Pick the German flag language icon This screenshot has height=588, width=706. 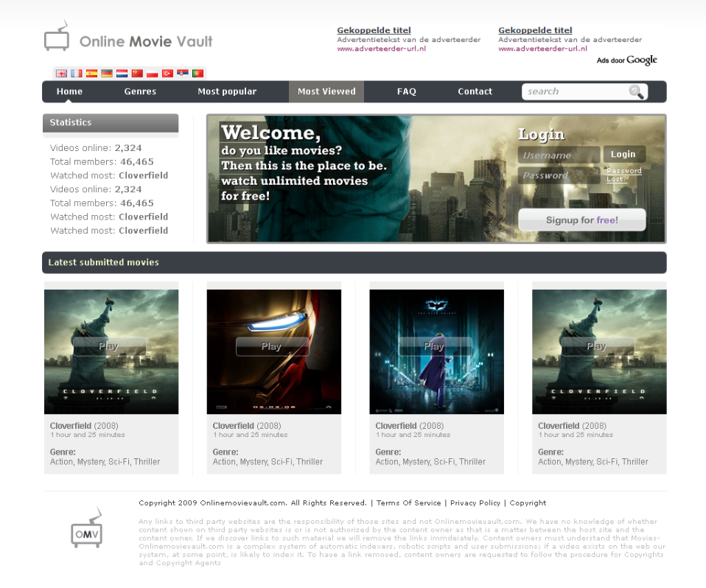(107, 74)
